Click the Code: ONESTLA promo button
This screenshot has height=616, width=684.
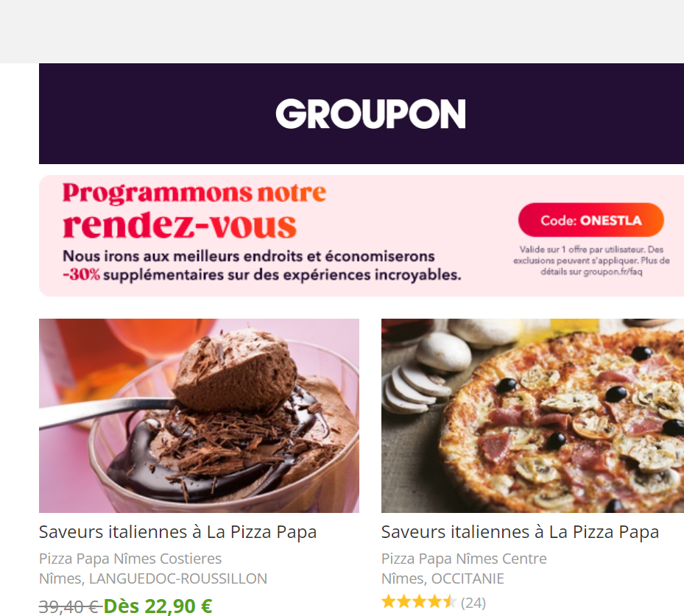click(x=591, y=220)
